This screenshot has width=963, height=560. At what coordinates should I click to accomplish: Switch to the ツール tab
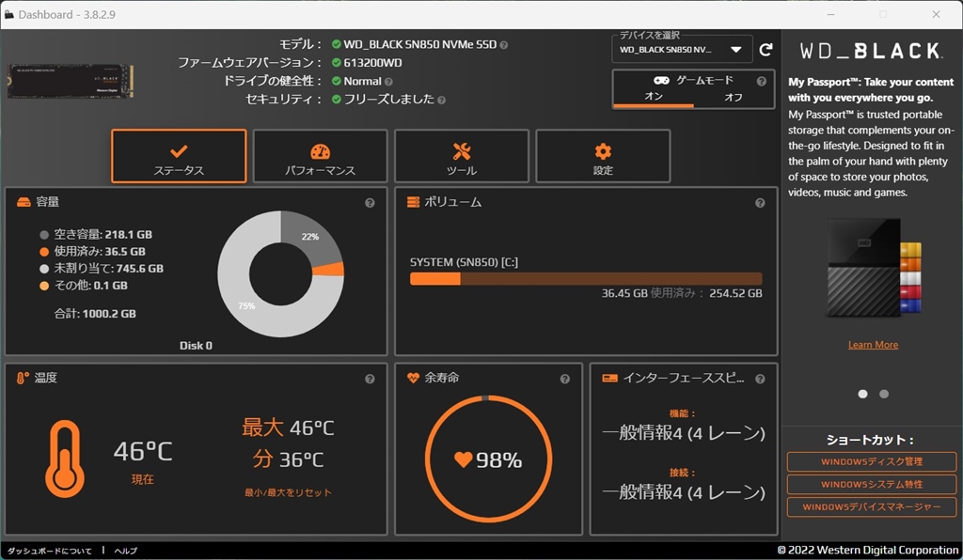point(461,156)
